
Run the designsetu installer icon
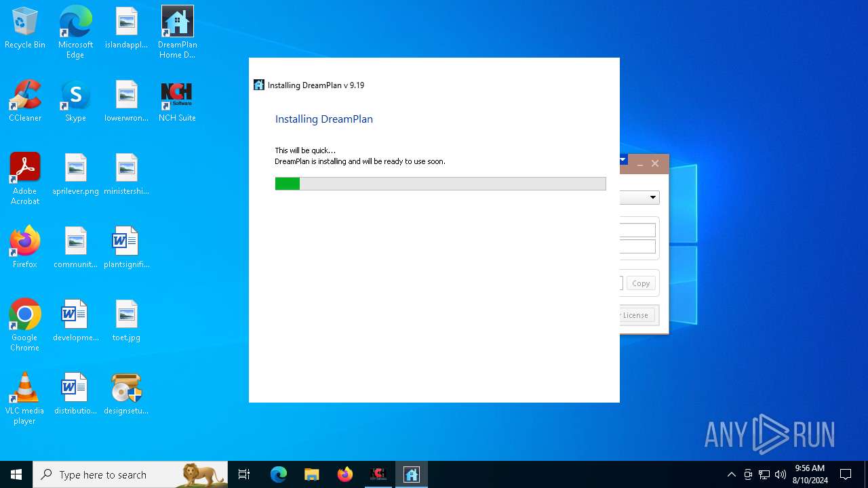[x=126, y=394]
